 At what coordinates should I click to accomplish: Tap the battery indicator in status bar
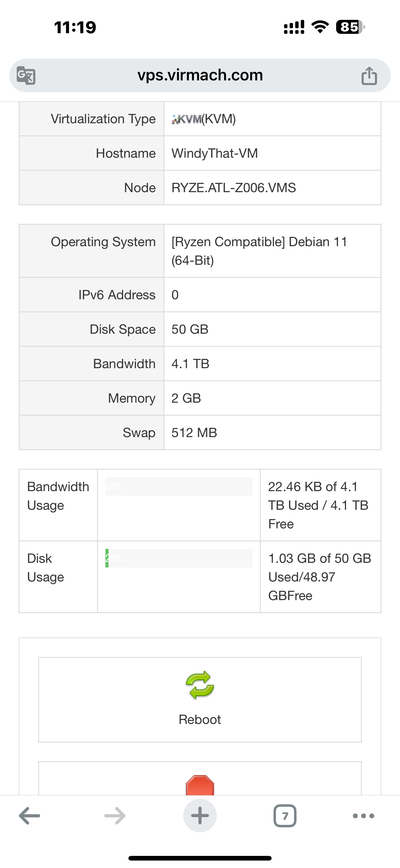point(350,27)
